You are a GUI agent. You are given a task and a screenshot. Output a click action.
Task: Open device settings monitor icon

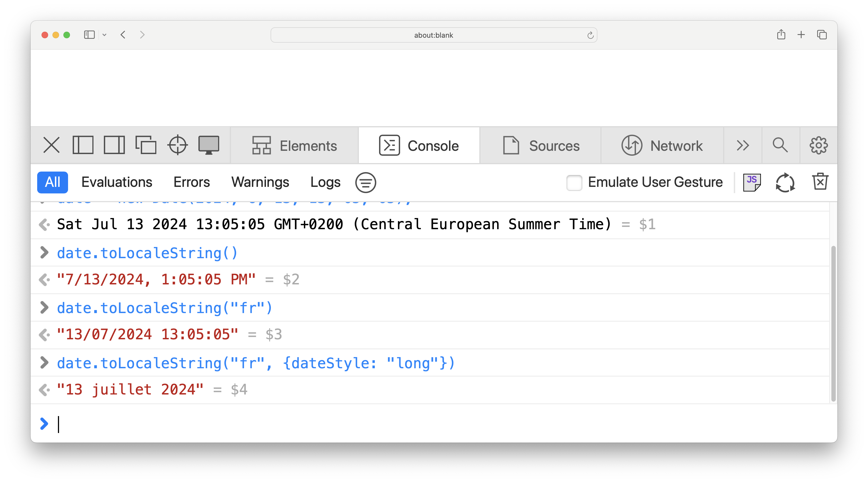[209, 146]
